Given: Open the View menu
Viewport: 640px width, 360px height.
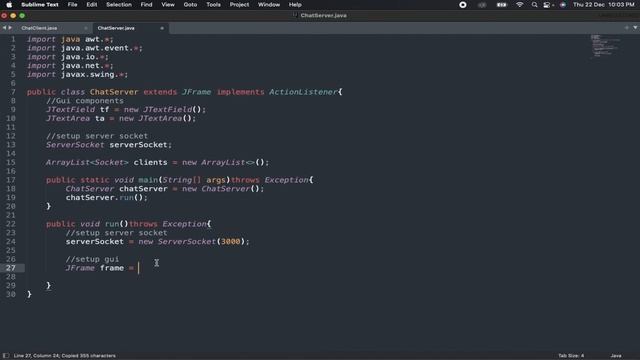Looking at the screenshot, I should click(168, 5).
